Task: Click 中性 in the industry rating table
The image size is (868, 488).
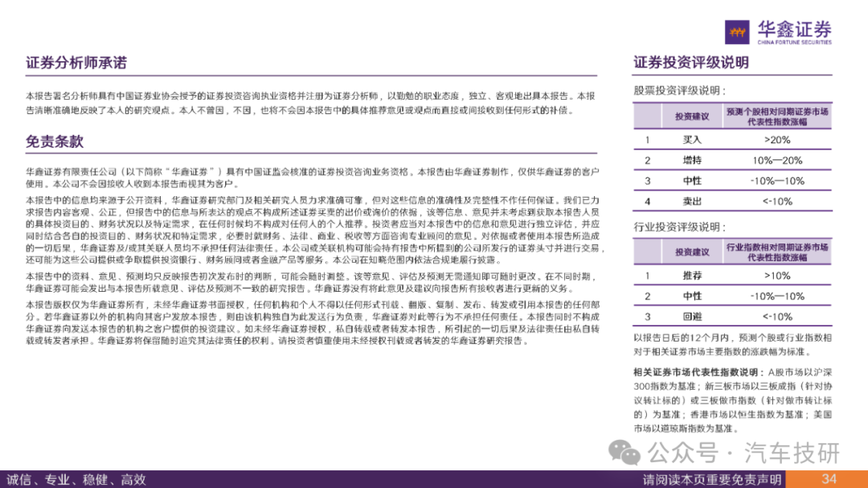Action: click(x=692, y=297)
